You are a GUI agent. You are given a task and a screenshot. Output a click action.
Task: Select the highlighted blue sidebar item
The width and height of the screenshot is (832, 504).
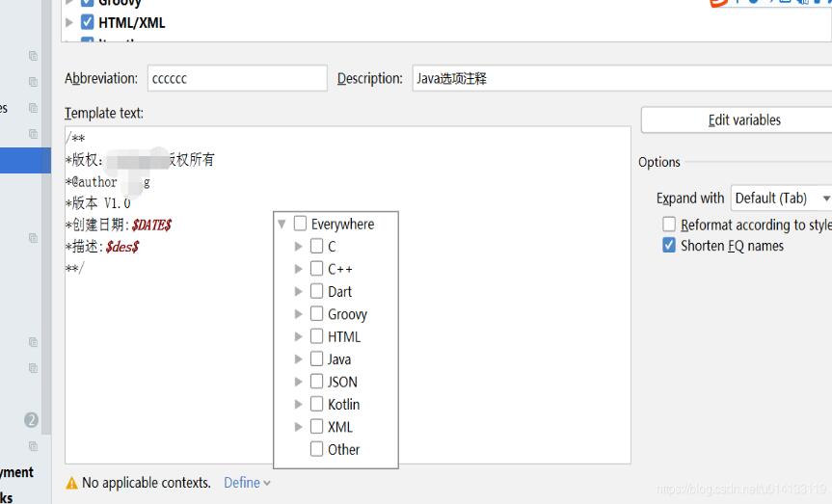(x=25, y=160)
